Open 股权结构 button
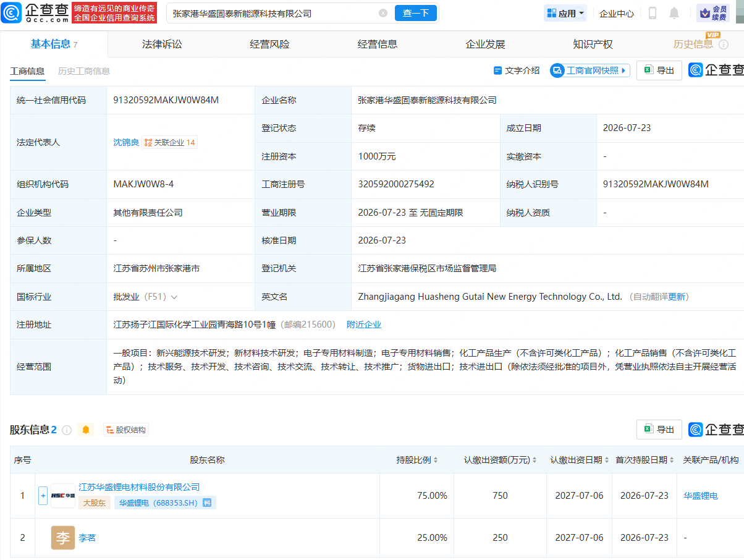744x560 pixels. [x=126, y=430]
